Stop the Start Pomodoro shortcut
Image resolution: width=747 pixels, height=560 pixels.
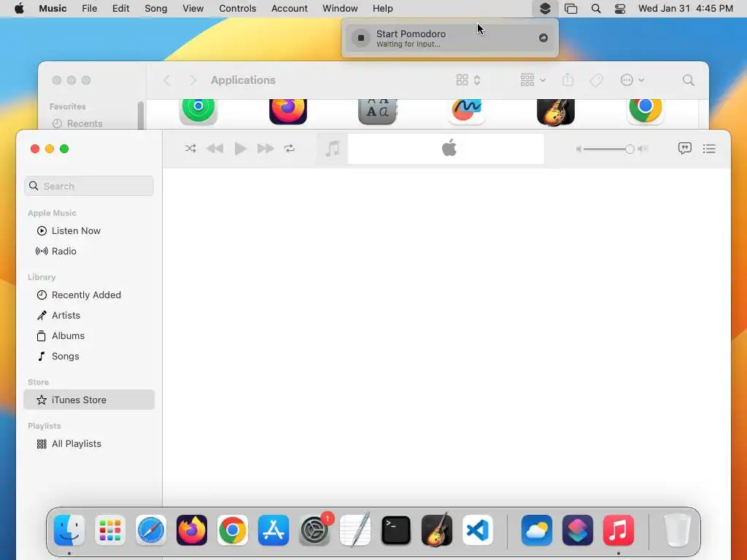click(360, 38)
